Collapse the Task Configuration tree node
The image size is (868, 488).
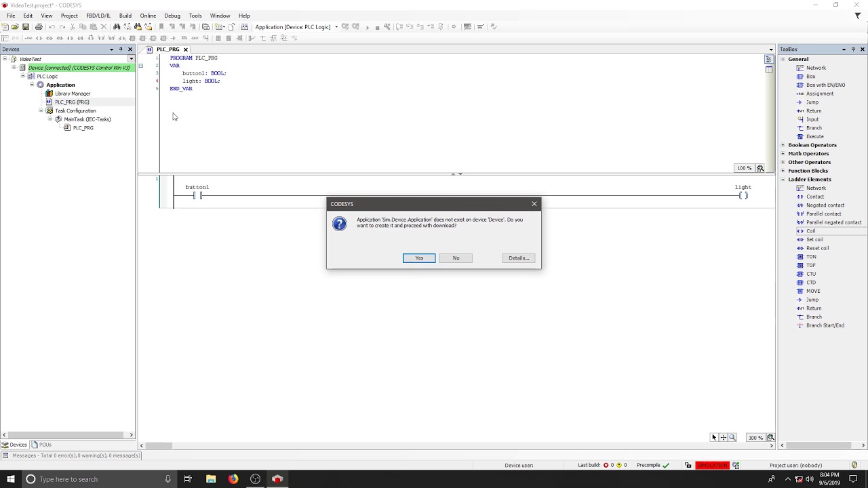pyautogui.click(x=41, y=110)
